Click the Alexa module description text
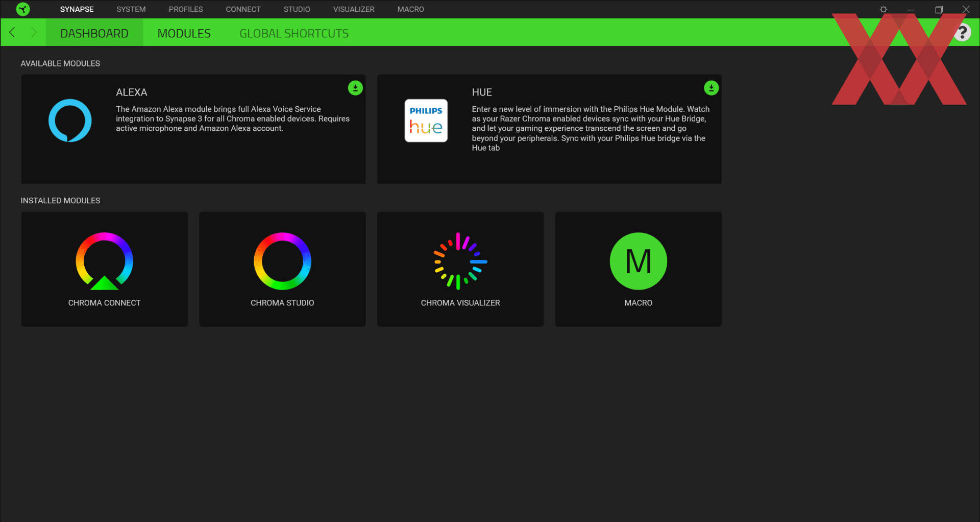 point(233,118)
